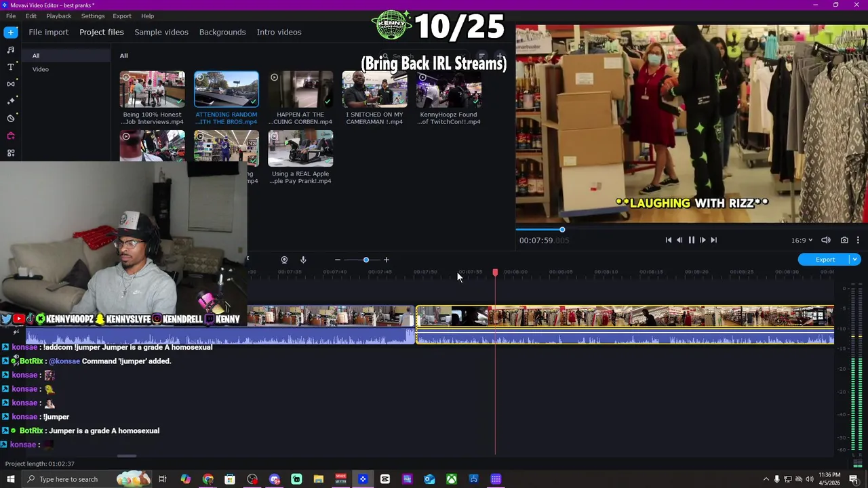Open File Explorer from the taskbar

[x=319, y=479]
